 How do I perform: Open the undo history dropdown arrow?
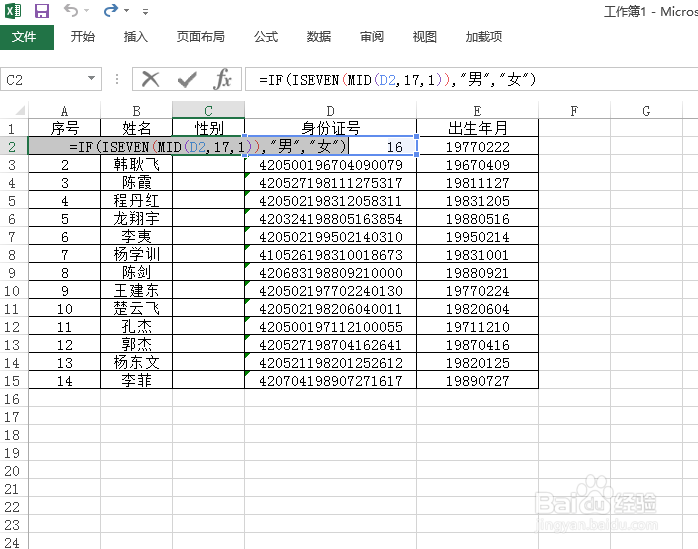coord(86,10)
